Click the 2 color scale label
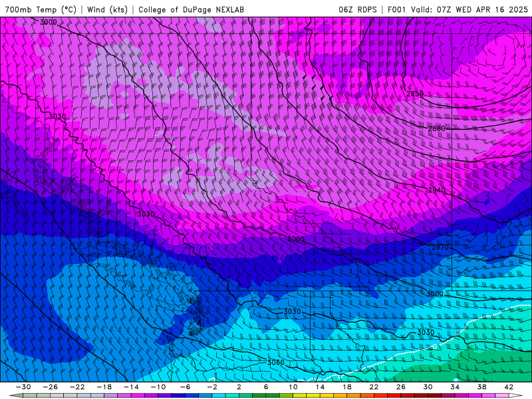Screen dimensions: 532x399 click(239, 387)
